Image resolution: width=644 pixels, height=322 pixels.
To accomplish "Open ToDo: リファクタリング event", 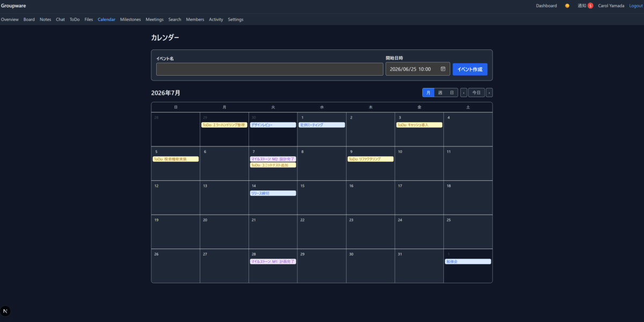I will (370, 159).
